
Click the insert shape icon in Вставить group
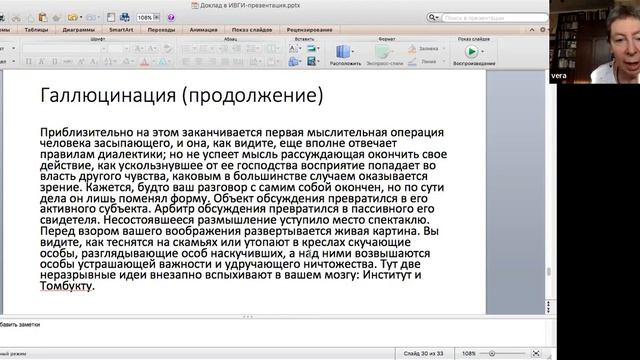pos(293,62)
